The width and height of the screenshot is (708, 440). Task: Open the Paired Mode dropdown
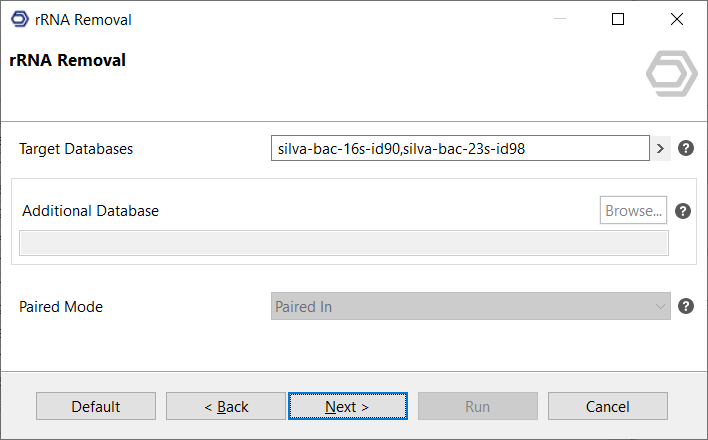pyautogui.click(x=470, y=307)
